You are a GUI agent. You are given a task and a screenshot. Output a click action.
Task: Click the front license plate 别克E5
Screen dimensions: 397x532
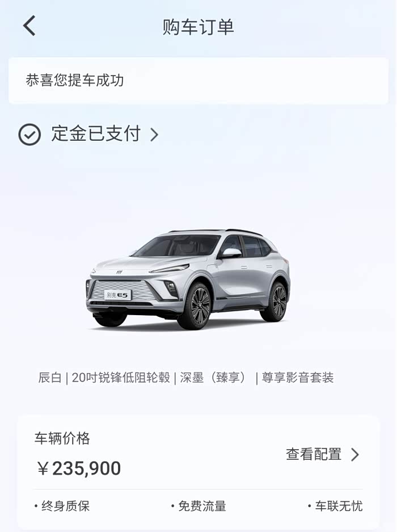pos(117,295)
